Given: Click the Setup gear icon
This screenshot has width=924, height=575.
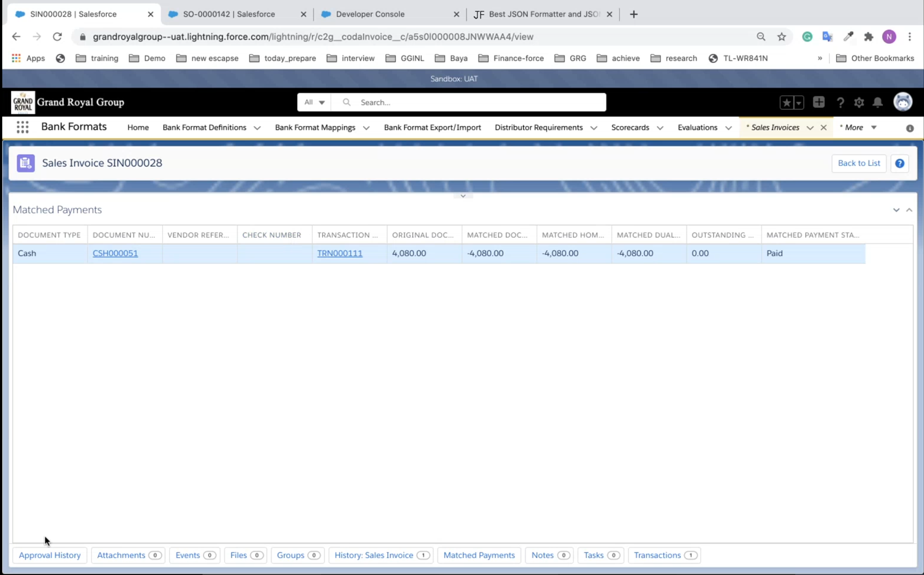Looking at the screenshot, I should [859, 103].
